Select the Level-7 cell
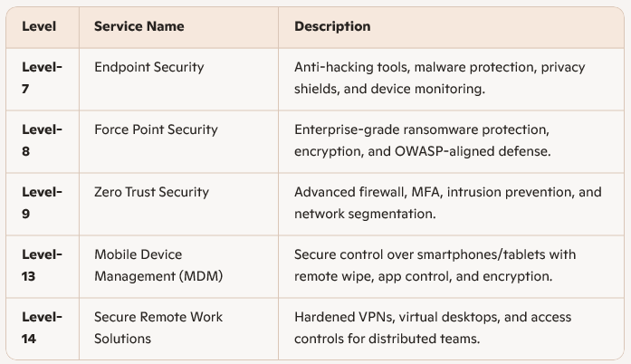The height and width of the screenshot is (364, 631). (42, 79)
